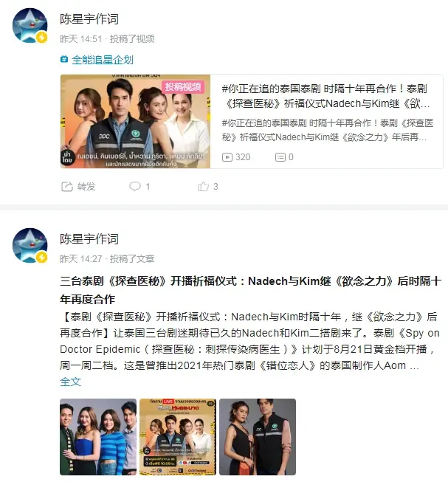View the third photo of two actors
This screenshot has width=448, height=482.
(x=258, y=437)
